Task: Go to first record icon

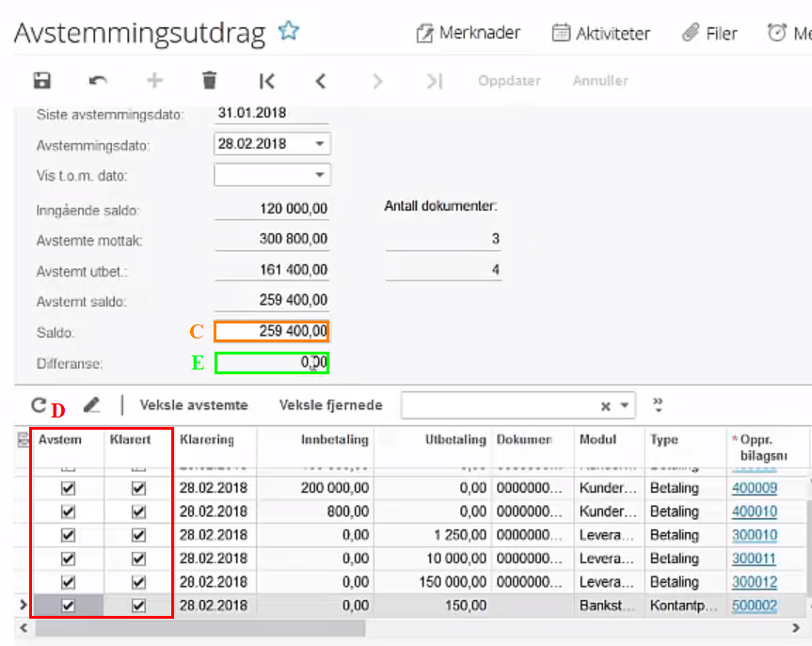Action: [266, 81]
